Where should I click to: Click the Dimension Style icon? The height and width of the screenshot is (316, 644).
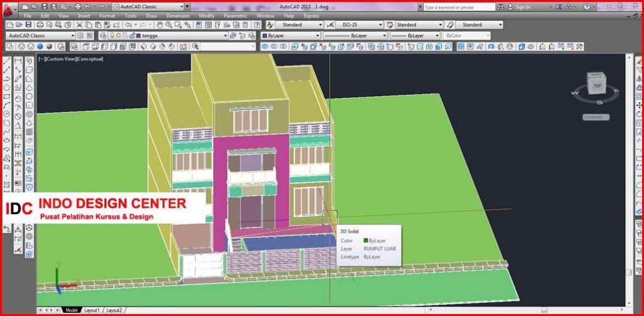(x=330, y=25)
